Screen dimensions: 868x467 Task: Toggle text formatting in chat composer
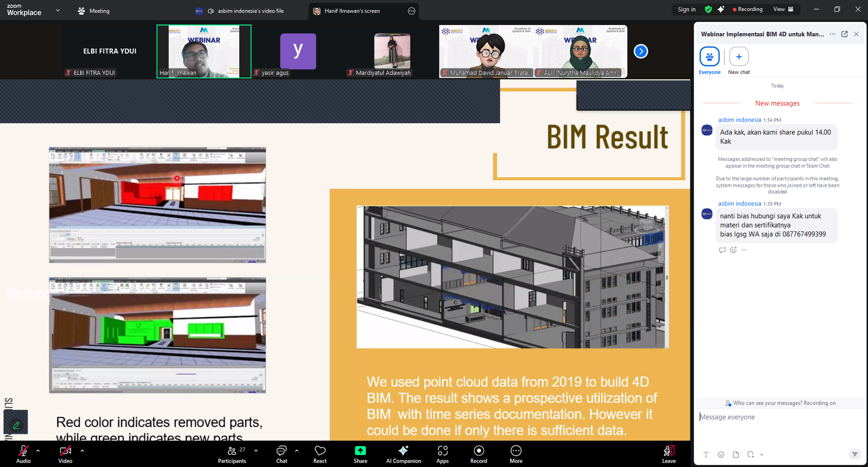[x=706, y=455]
